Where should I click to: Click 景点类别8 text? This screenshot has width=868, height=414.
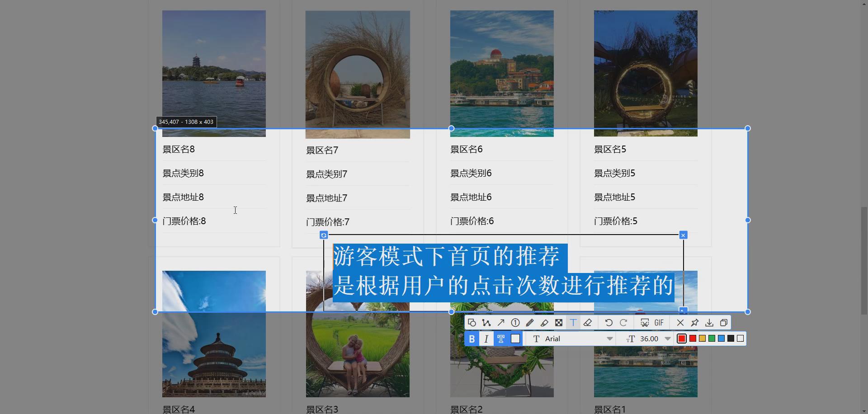[x=183, y=173]
